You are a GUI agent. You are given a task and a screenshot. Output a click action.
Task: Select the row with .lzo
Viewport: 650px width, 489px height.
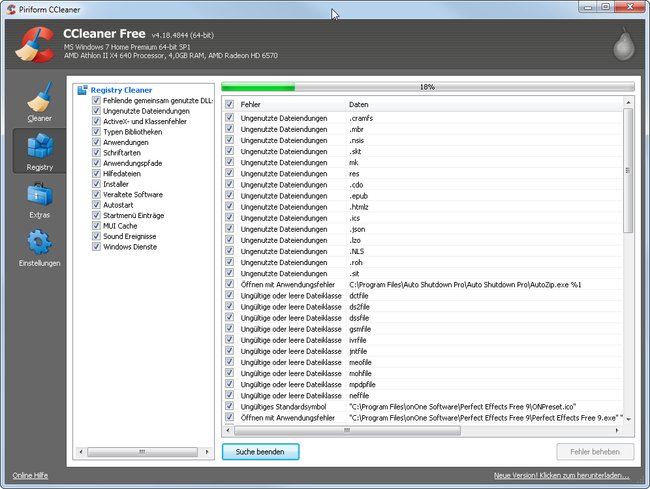click(423, 240)
